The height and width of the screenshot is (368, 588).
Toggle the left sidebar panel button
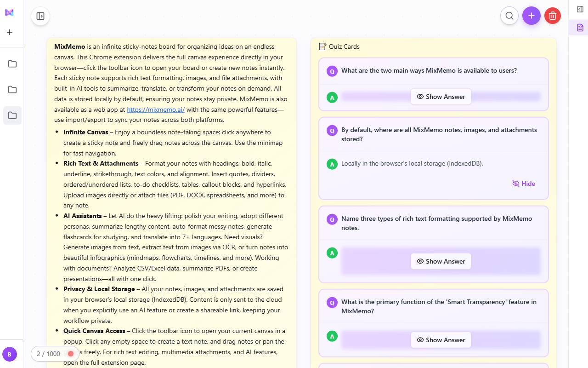tap(40, 16)
